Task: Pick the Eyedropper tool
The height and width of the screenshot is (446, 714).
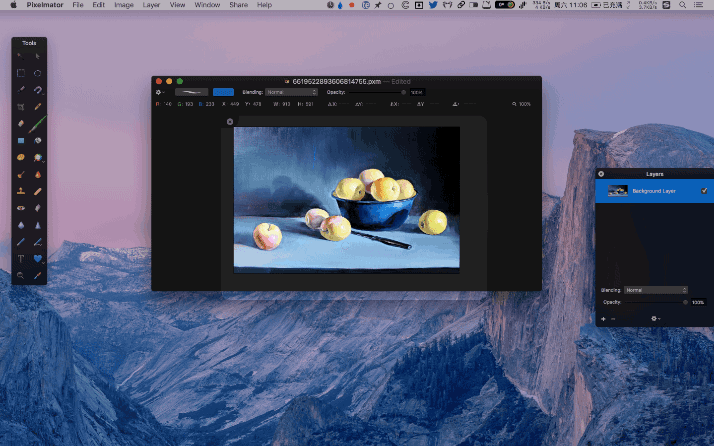Action: [37, 276]
